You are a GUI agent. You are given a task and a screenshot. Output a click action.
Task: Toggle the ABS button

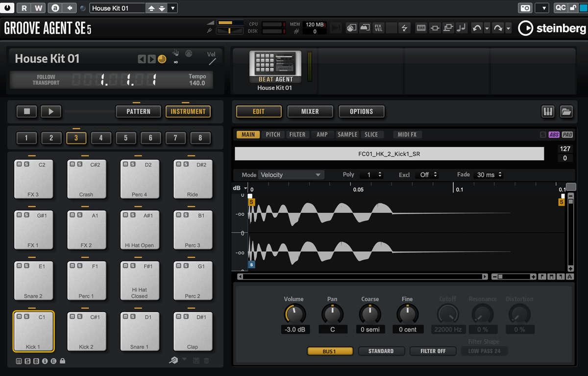click(x=554, y=135)
